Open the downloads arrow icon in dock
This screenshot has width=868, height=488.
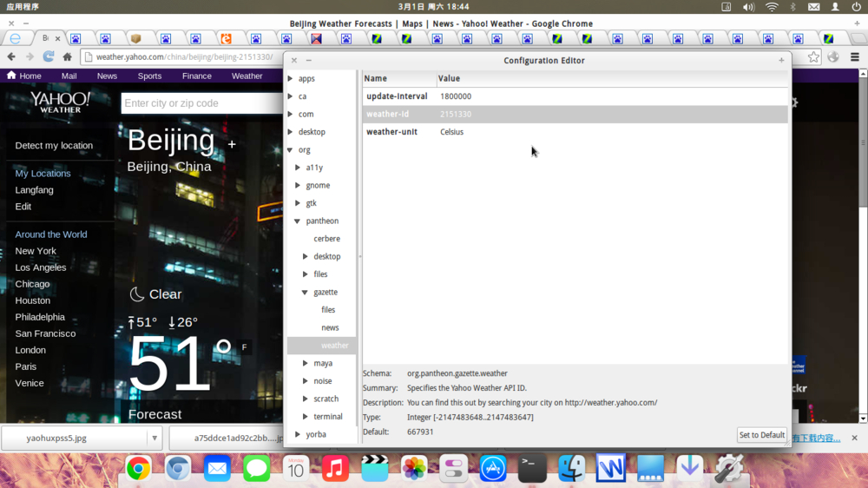(690, 469)
